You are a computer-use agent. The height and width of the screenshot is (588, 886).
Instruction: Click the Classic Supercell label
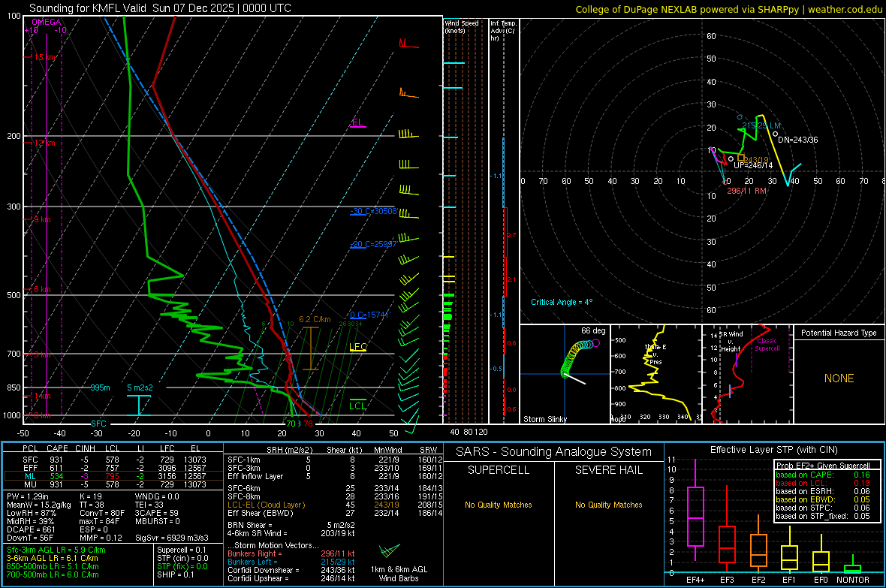tap(767, 345)
